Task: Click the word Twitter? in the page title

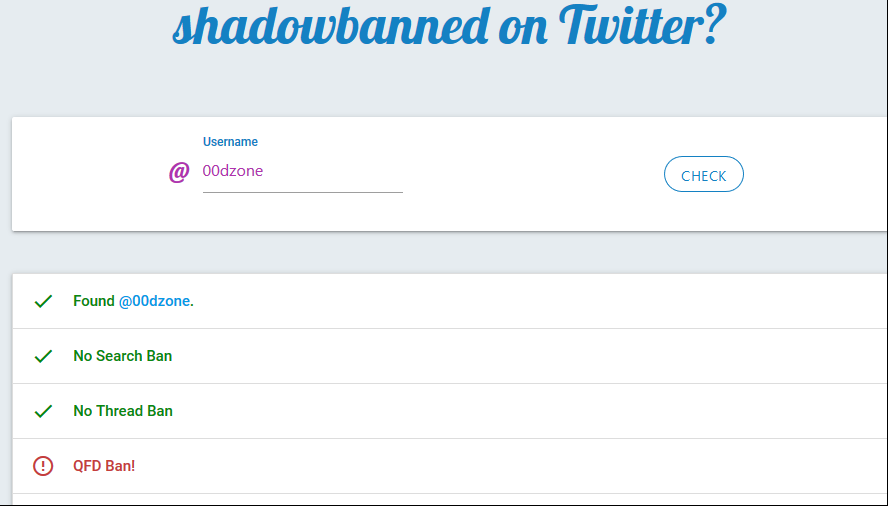Action: pos(642,23)
